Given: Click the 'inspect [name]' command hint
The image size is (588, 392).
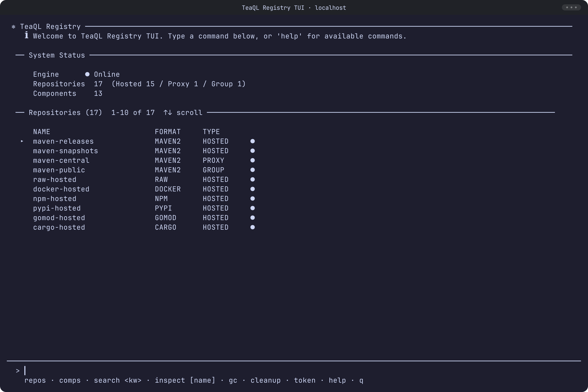Looking at the screenshot, I should click(185, 380).
